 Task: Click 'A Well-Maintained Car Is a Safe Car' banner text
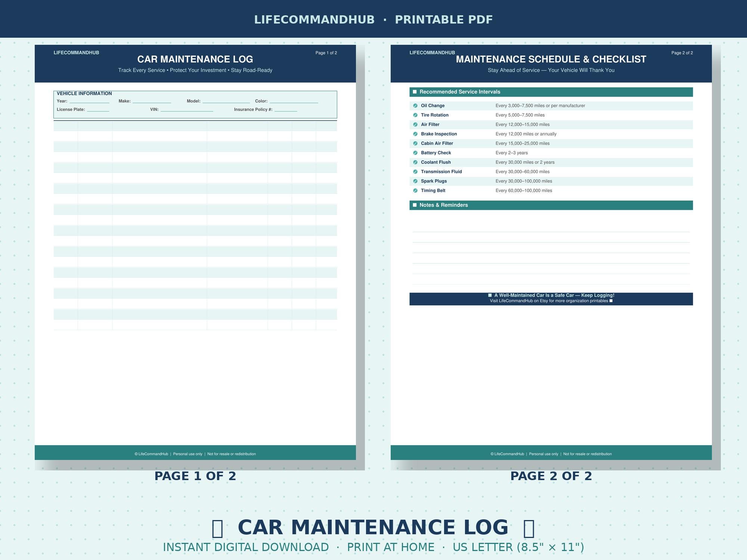[x=554, y=295]
